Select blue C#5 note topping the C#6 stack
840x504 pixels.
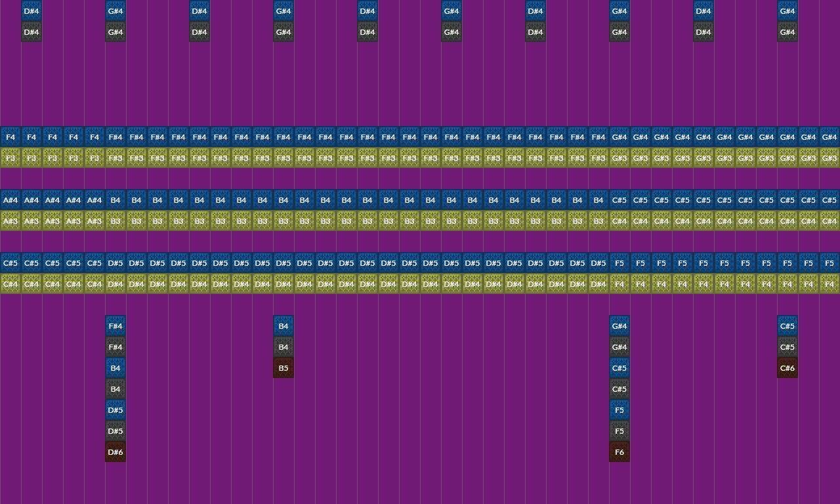[787, 325]
